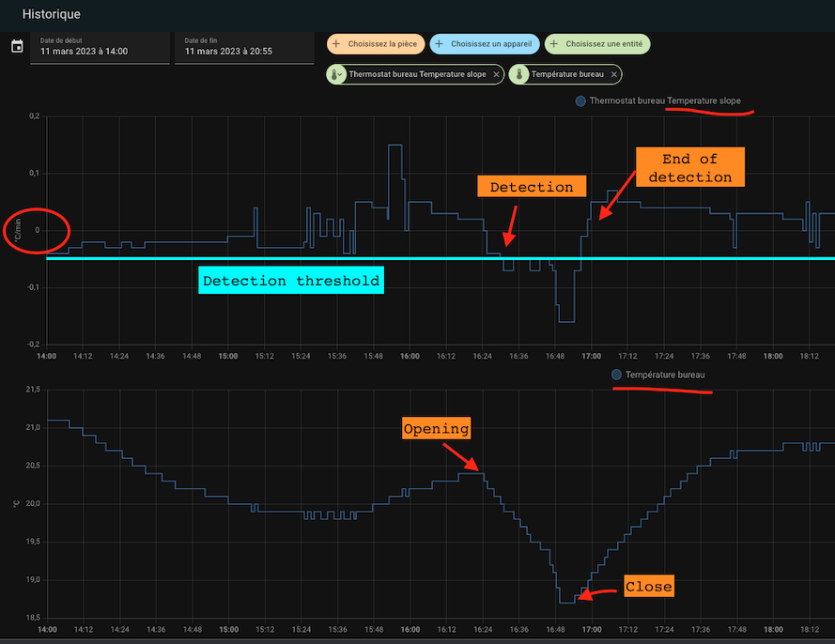Image resolution: width=835 pixels, height=644 pixels.
Task: Remove the Thermostat bureau Temperature slope chip
Action: point(497,74)
